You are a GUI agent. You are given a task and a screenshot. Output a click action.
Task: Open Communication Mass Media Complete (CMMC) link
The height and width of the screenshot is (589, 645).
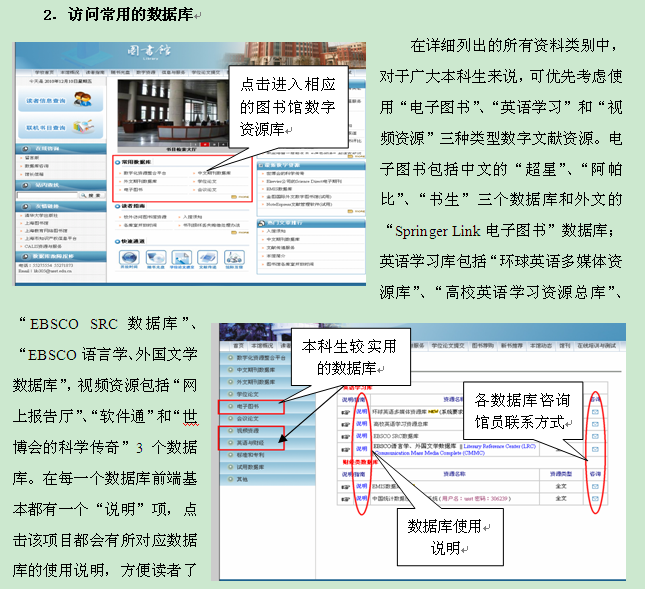pos(429,453)
